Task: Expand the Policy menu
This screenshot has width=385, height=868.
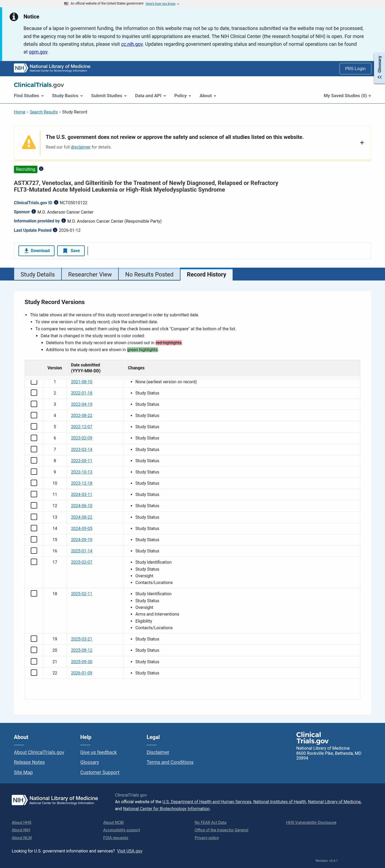Action: pos(183,96)
